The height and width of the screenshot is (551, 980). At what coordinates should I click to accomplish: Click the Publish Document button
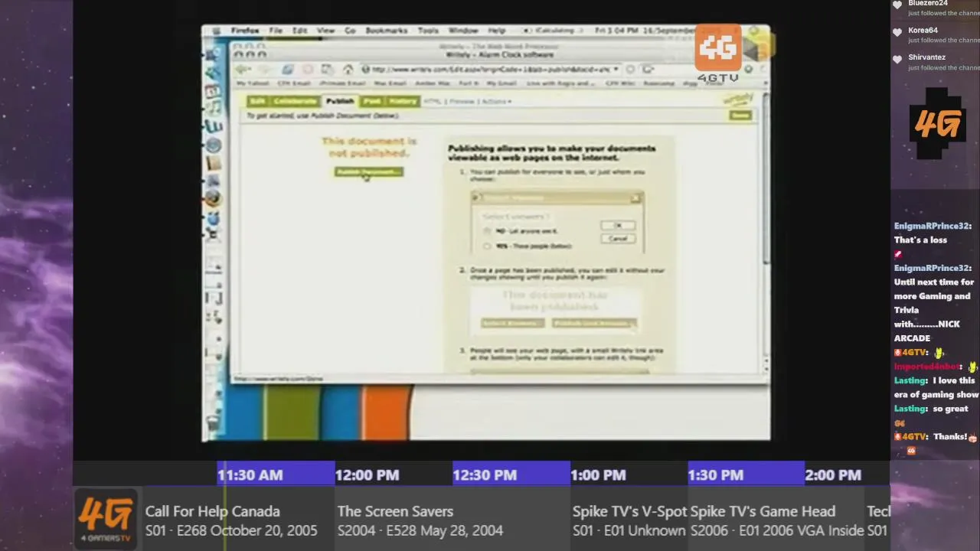click(x=369, y=171)
